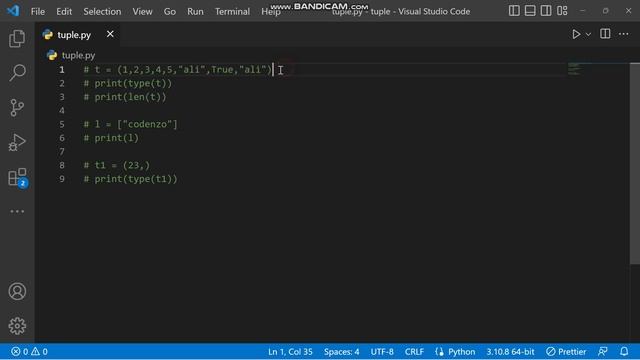
Task: Change encoding via UTF-8 indicator
Action: tap(382, 351)
